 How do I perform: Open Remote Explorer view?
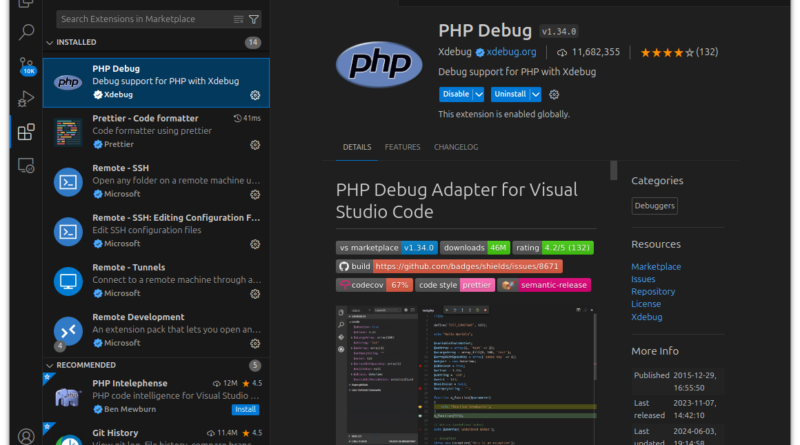point(26,166)
